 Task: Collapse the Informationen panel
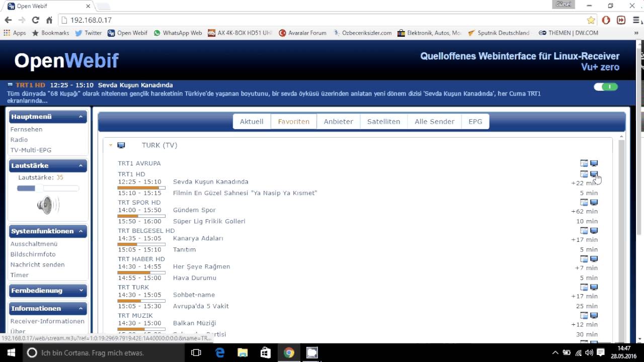coord(80,309)
